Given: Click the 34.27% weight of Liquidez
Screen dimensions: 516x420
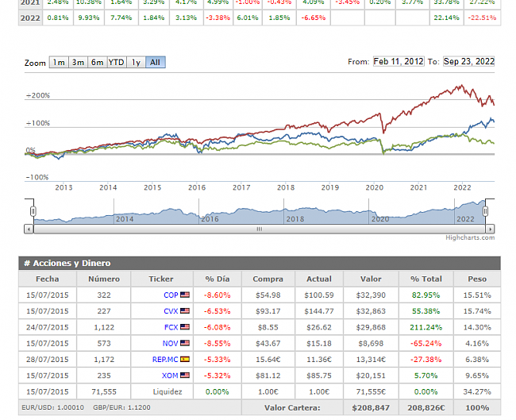Looking at the screenshot, I should coord(477,392).
